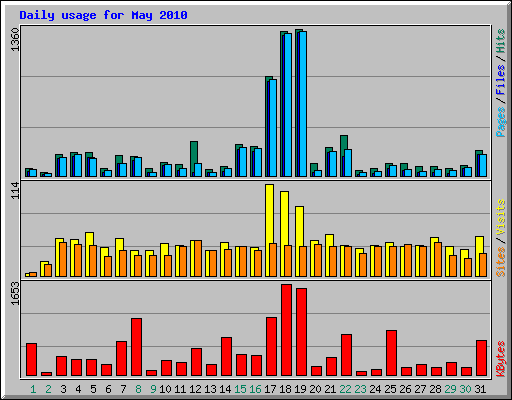Click day 20 on the x-axis
Viewport: 512px width, 400px height.
[x=315, y=389]
